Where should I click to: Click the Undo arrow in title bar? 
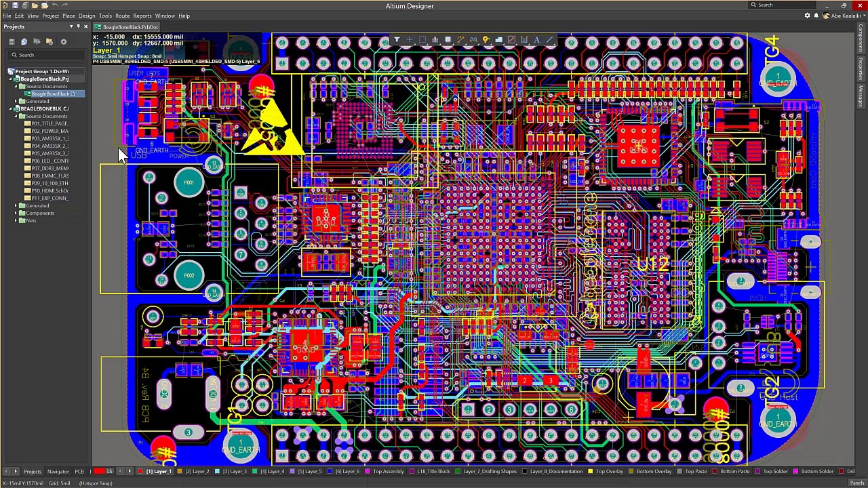[55, 5]
